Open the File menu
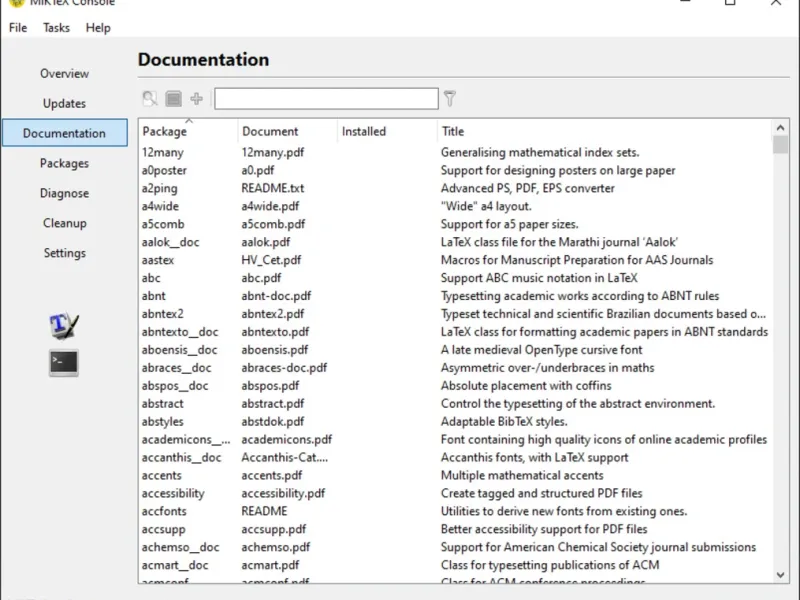Screen dimensions: 800x600 18,28
